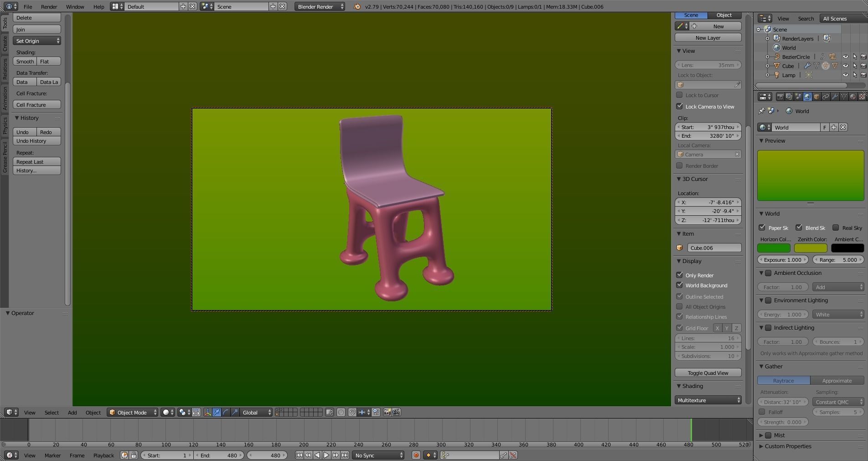Click the Blender info editor type icon
Viewport: 868px width, 461px height.
click(11, 6)
